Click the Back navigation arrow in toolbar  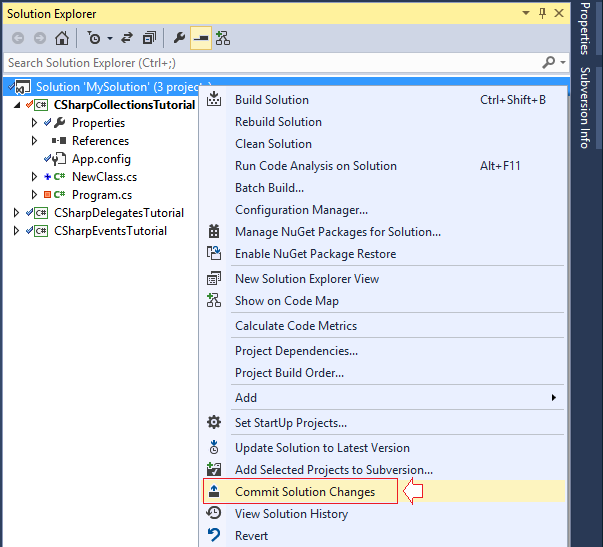[x=18, y=38]
